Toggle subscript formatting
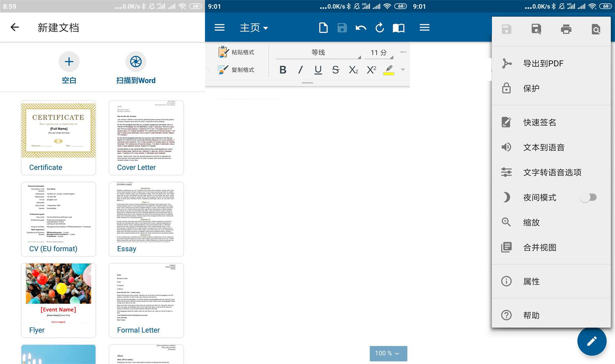The width and height of the screenshot is (615, 364). coord(353,70)
